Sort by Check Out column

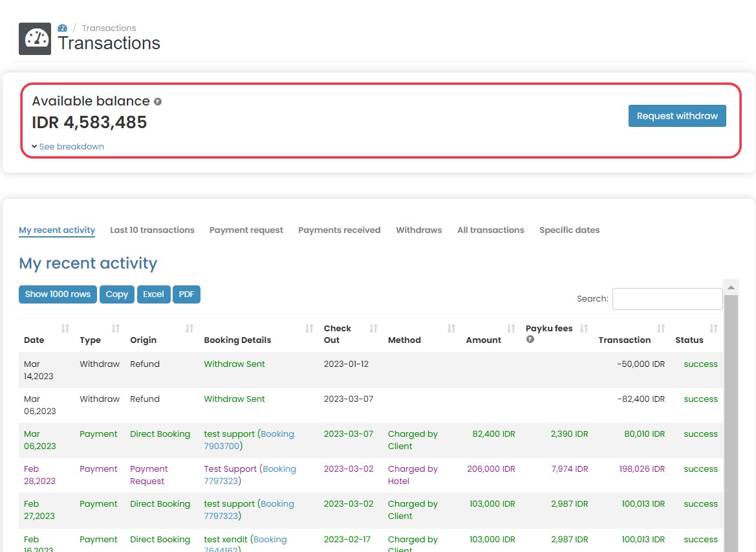click(x=374, y=329)
